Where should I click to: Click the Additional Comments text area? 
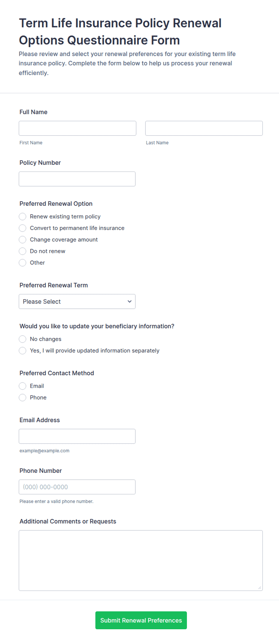tap(141, 560)
